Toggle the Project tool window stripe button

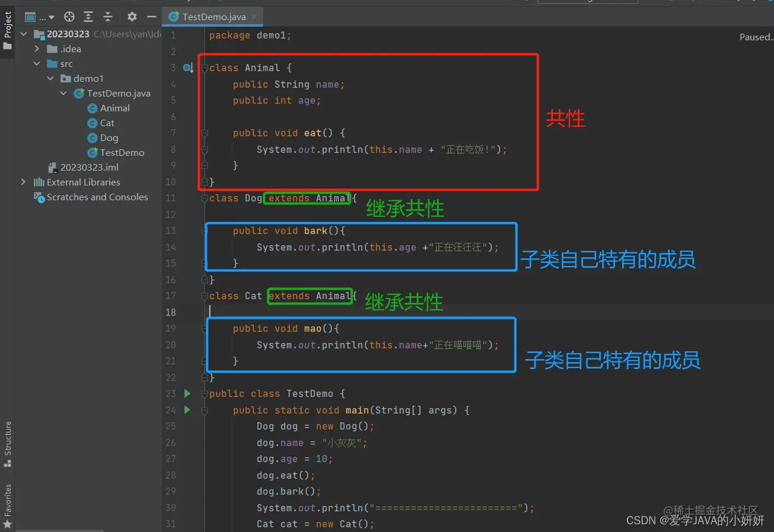(8, 31)
